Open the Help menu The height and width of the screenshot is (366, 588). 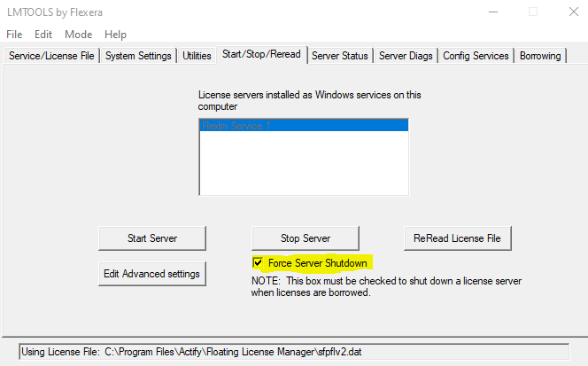pyautogui.click(x=115, y=34)
